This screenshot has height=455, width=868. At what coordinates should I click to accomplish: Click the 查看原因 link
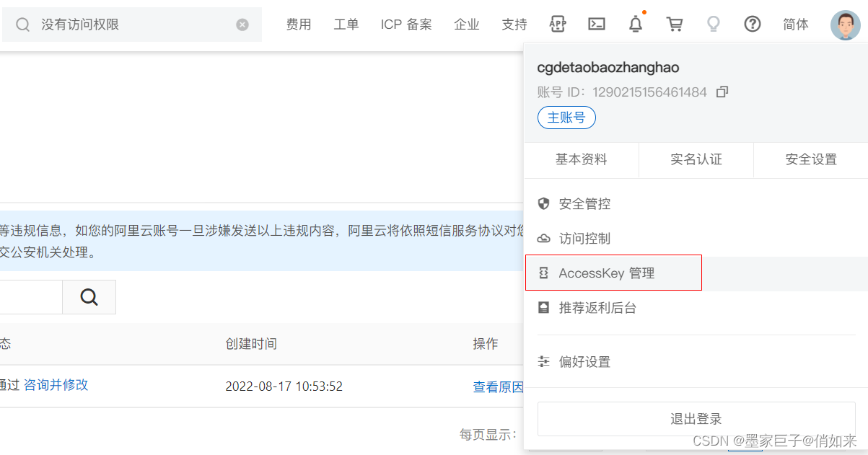pyautogui.click(x=499, y=387)
